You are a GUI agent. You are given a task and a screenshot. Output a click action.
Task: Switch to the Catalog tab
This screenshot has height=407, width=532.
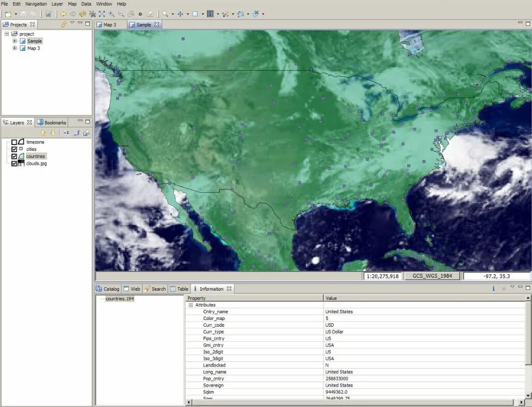point(108,289)
